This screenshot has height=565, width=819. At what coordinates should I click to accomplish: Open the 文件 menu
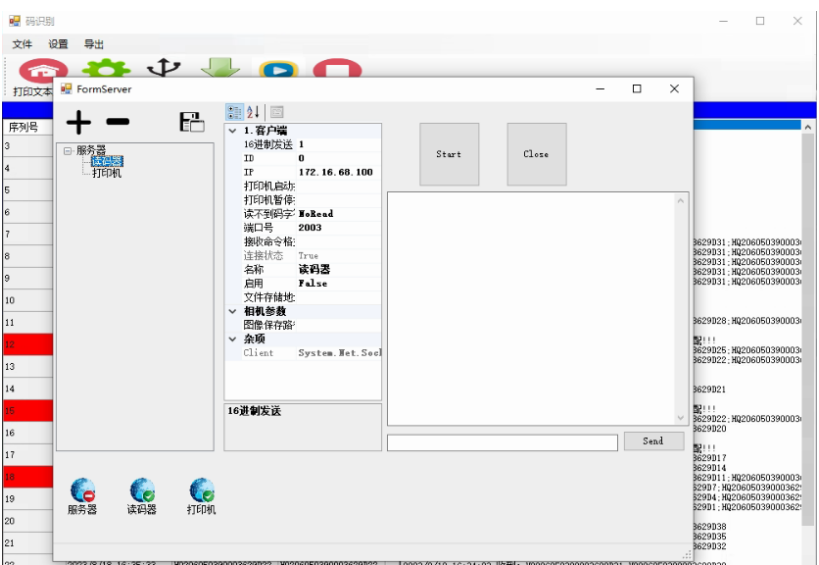[x=23, y=44]
